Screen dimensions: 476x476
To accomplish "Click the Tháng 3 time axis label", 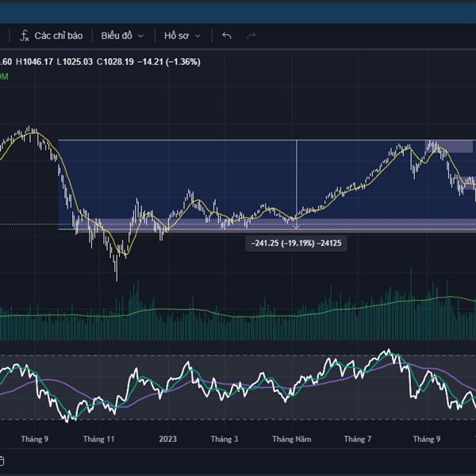I will click(x=225, y=439).
